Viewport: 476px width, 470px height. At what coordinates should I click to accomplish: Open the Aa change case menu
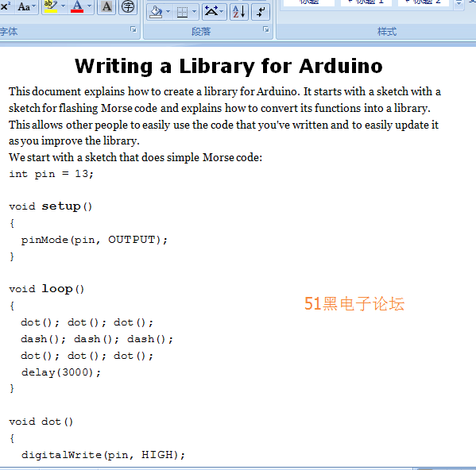(x=26, y=6)
